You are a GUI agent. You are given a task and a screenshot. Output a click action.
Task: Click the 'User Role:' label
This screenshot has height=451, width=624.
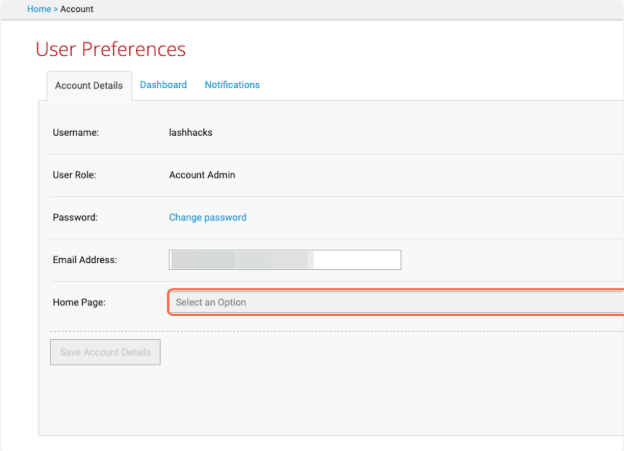(x=74, y=175)
